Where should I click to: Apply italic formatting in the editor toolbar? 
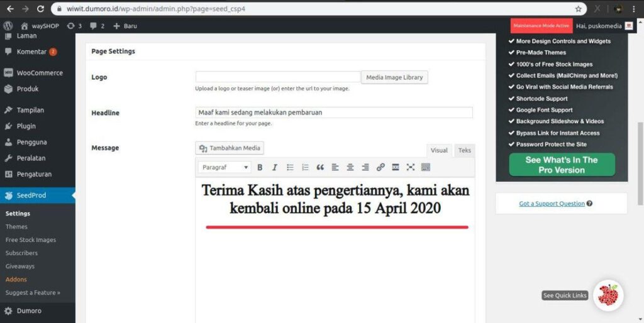click(x=274, y=167)
